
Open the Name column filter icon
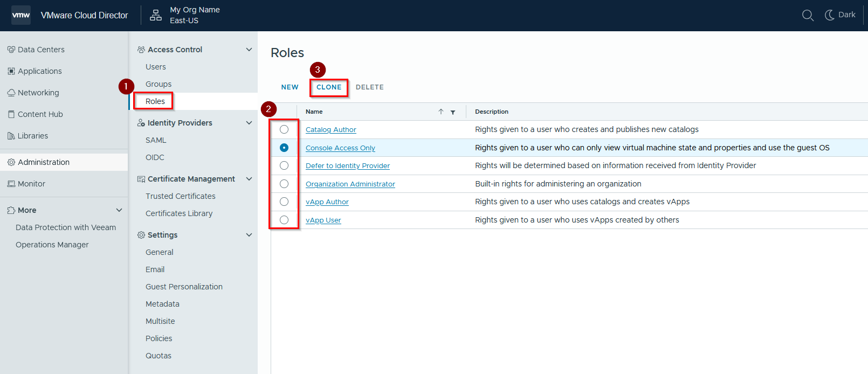click(453, 112)
